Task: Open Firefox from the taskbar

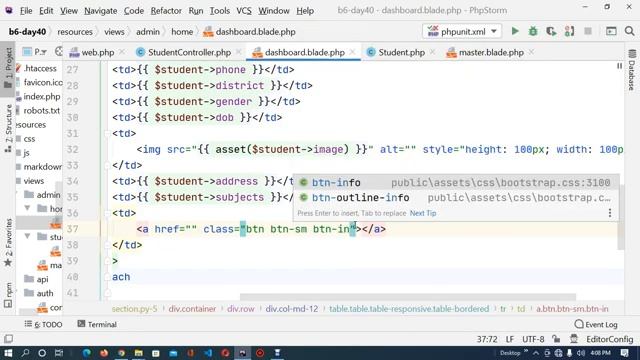Action: [x=104, y=353]
